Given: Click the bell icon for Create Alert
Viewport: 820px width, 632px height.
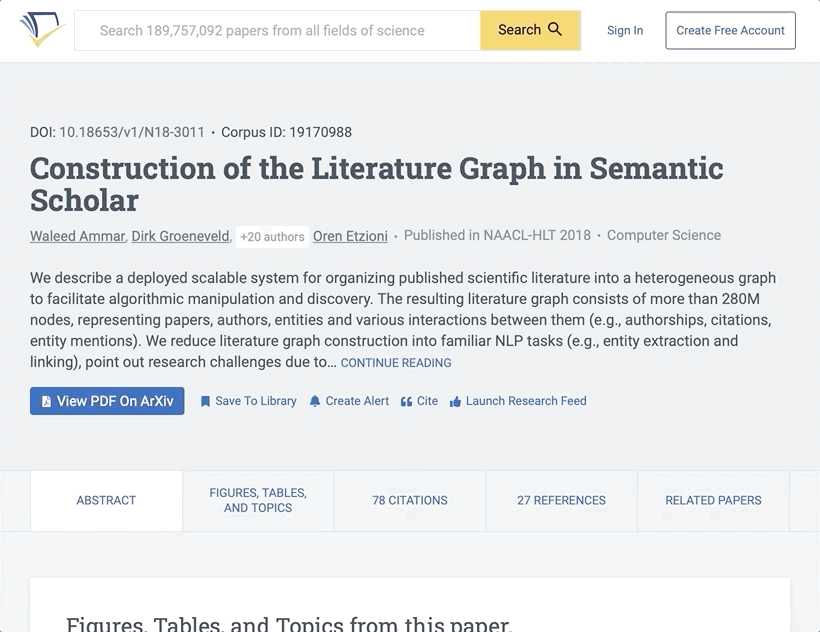Looking at the screenshot, I should [x=315, y=401].
